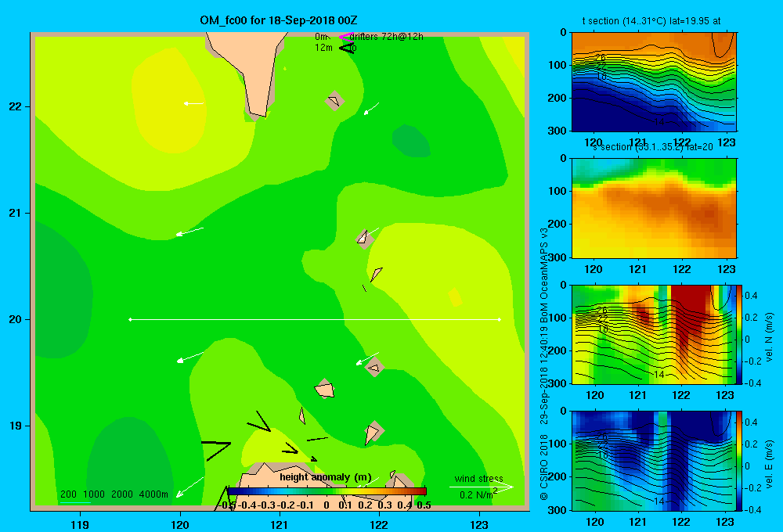
Task: Click the vertical '© CSIRO 2018' copyright text
Action: click(544, 468)
